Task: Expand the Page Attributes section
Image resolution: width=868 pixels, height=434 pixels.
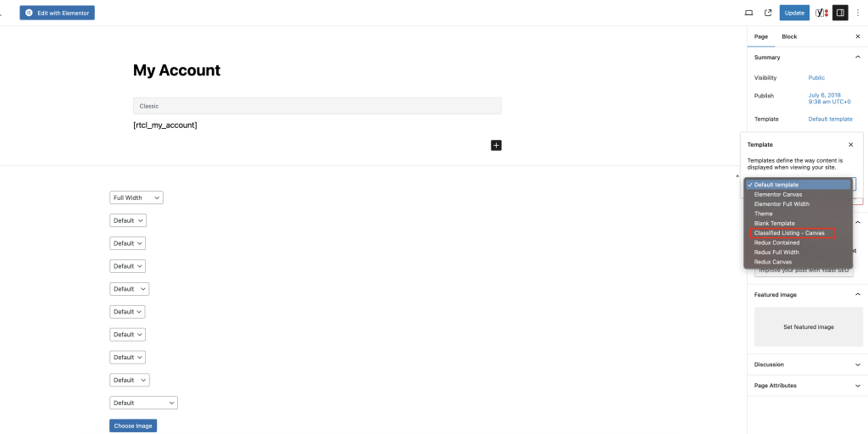Action: 808,386
